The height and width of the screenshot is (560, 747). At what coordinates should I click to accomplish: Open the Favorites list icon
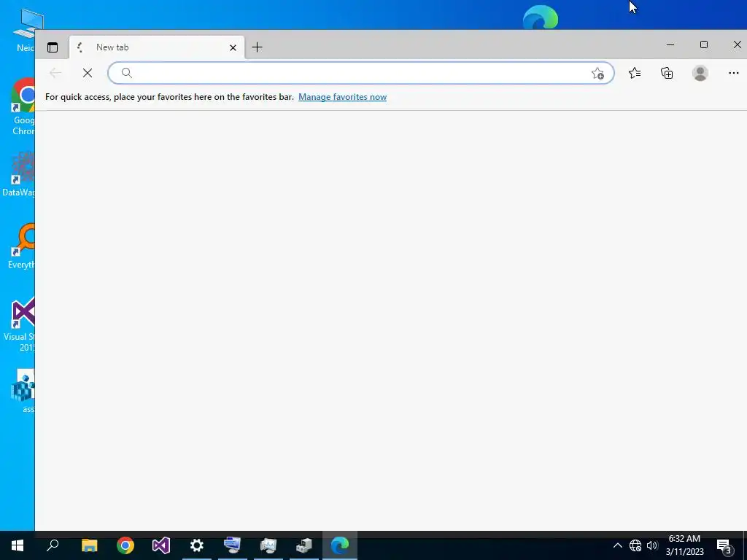point(635,73)
